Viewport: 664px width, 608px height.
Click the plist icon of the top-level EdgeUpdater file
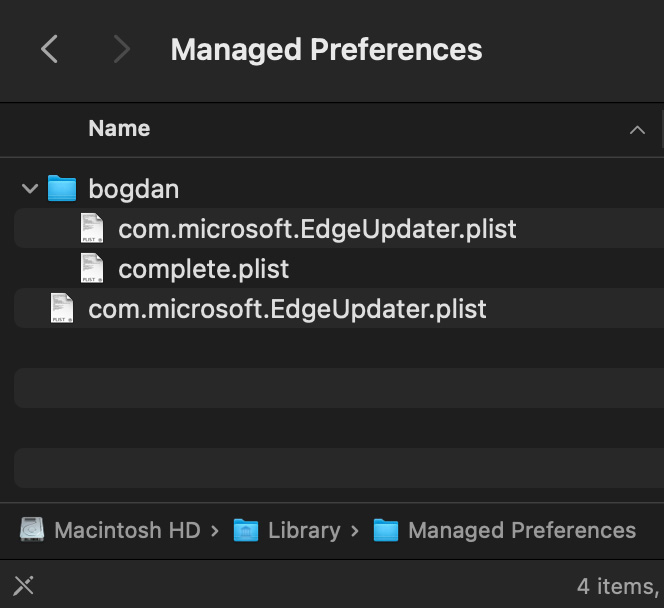62,308
